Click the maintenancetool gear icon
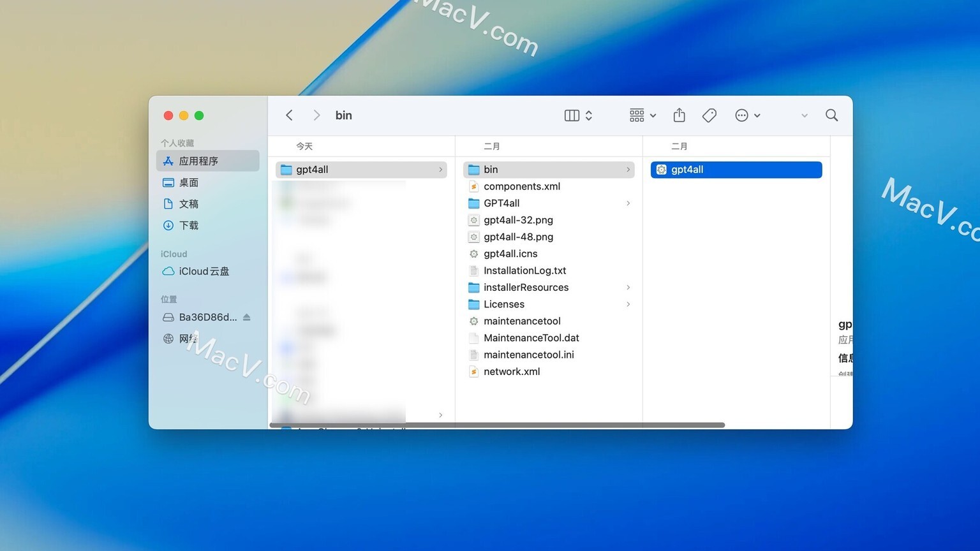The height and width of the screenshot is (551, 980). (473, 321)
